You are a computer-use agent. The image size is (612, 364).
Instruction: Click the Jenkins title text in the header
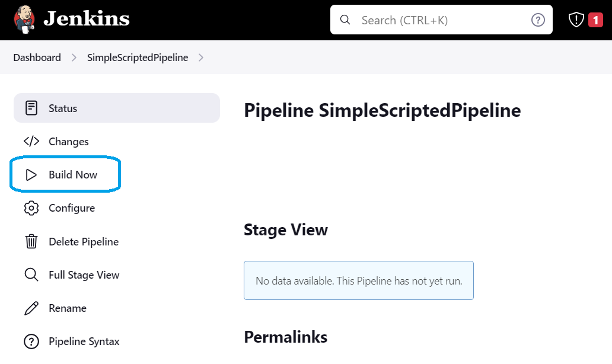coord(86,19)
